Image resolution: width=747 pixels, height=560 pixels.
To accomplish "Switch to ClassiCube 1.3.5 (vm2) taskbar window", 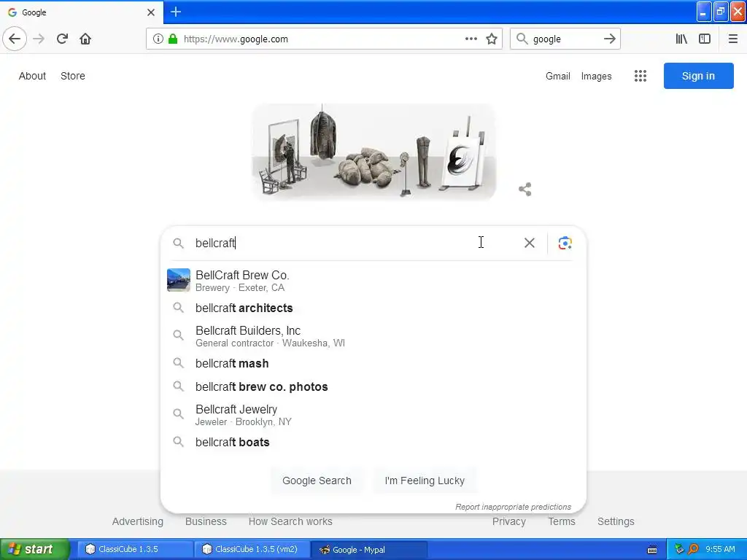I will point(252,549).
